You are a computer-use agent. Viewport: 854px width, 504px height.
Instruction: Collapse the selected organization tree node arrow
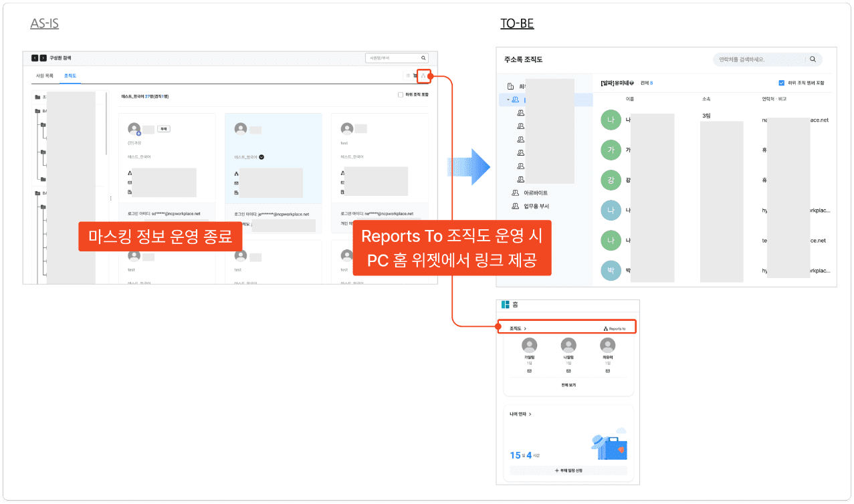(508, 100)
